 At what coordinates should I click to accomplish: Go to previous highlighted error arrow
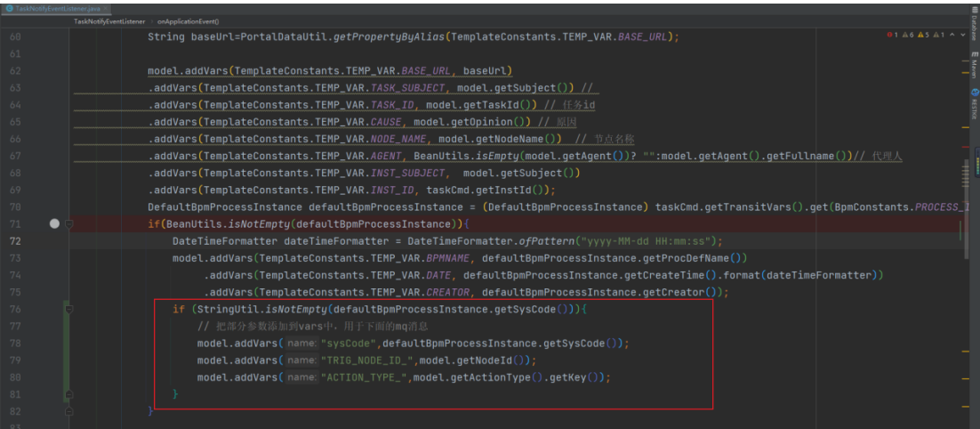952,35
